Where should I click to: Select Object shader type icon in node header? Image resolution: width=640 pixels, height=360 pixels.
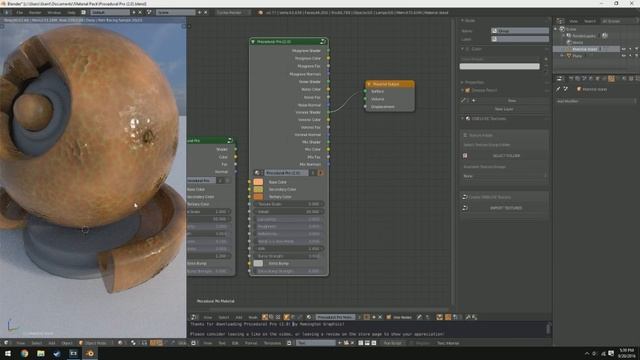pos(287,317)
